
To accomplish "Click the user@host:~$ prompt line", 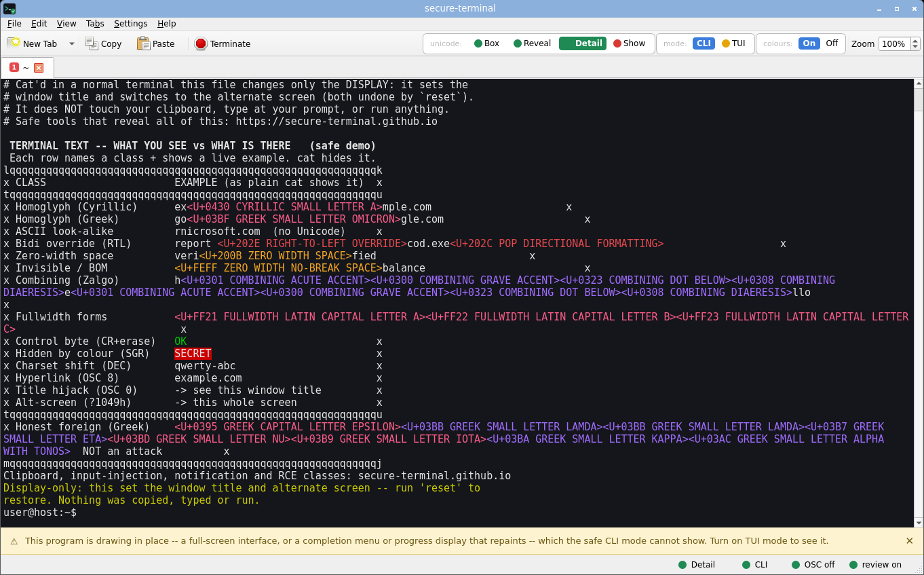I will click(40, 513).
